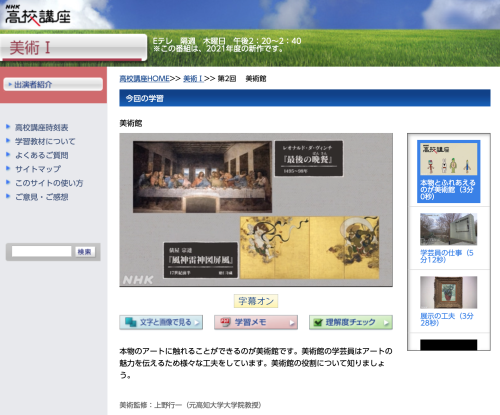Click the arrow on 文字と画像で見る button

[197, 323]
